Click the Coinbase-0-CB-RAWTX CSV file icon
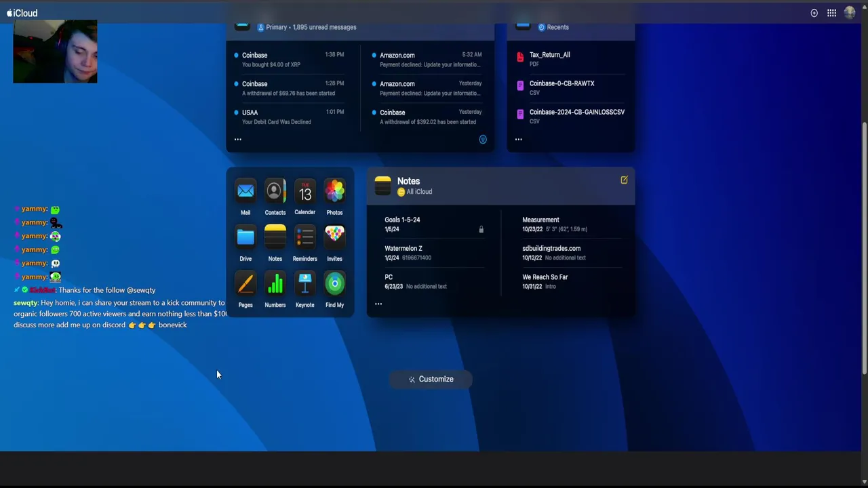The height and width of the screenshot is (488, 868). (x=520, y=87)
